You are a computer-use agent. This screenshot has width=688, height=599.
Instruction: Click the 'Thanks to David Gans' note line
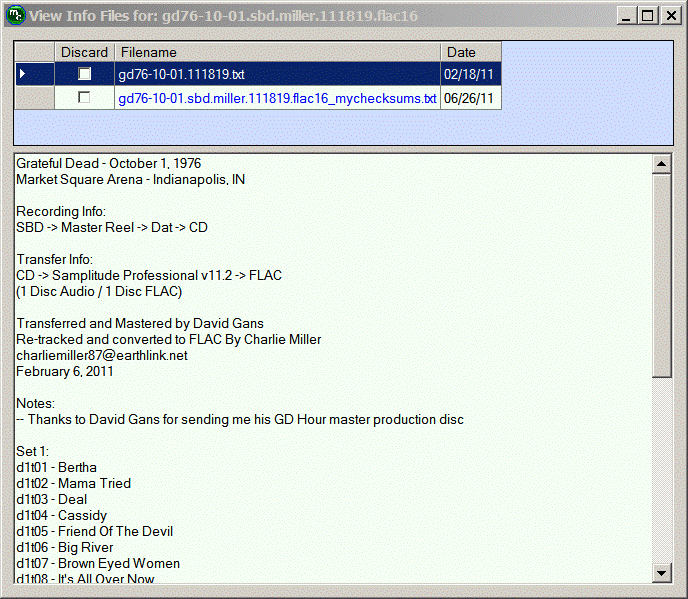point(240,420)
